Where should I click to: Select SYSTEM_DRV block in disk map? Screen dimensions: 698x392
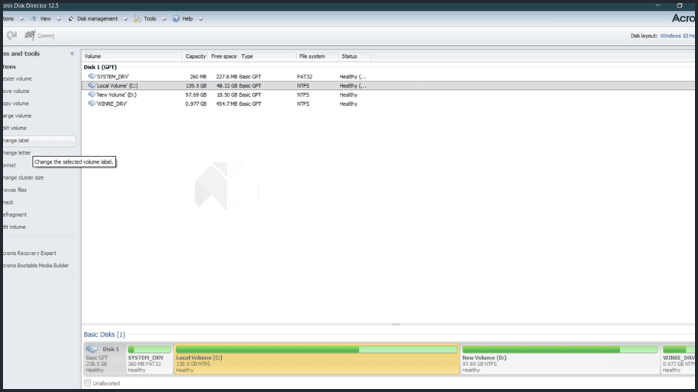coord(149,359)
